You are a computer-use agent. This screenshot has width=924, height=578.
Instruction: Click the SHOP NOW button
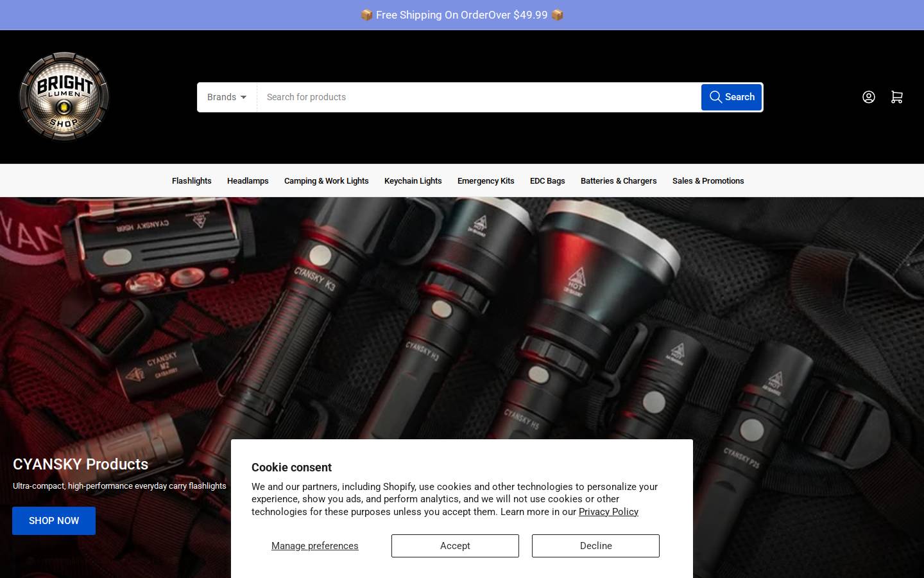[54, 521]
